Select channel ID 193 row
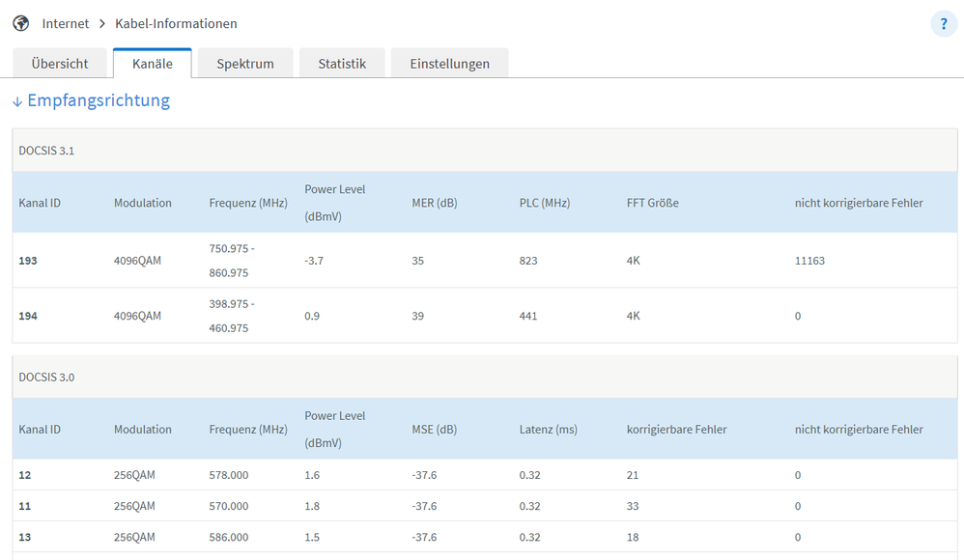The height and width of the screenshot is (560, 964). tap(28, 261)
